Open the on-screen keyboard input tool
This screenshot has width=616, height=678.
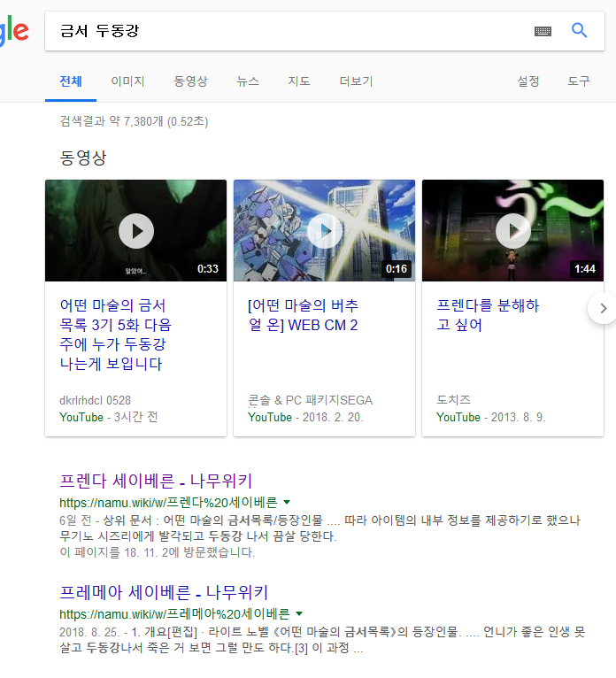pos(543,31)
